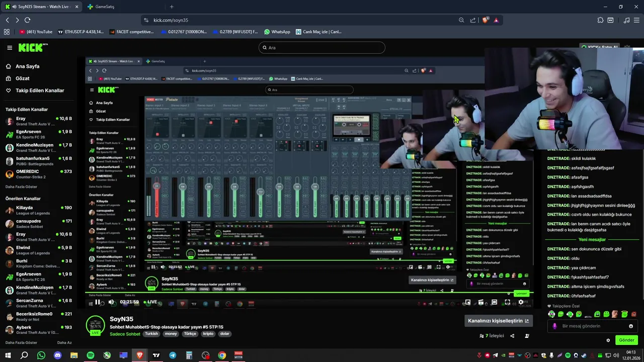Pause the live stream video
644x362 pixels.
[x=98, y=302]
